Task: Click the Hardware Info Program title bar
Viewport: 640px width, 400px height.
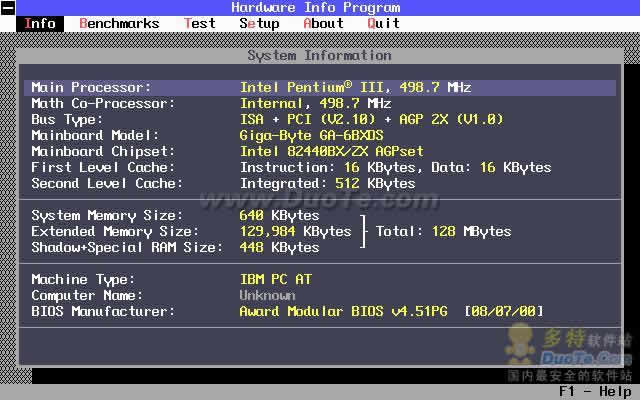Action: pyautogui.click(x=316, y=8)
